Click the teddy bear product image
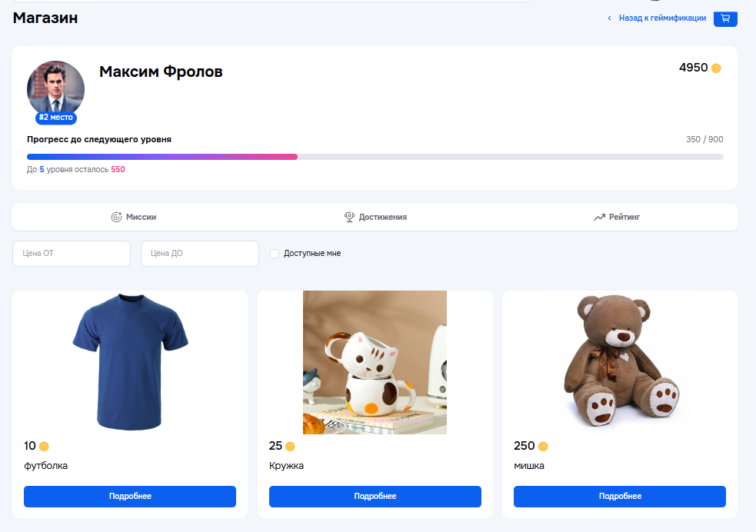Viewport: 756px width, 532px height. tap(620, 361)
